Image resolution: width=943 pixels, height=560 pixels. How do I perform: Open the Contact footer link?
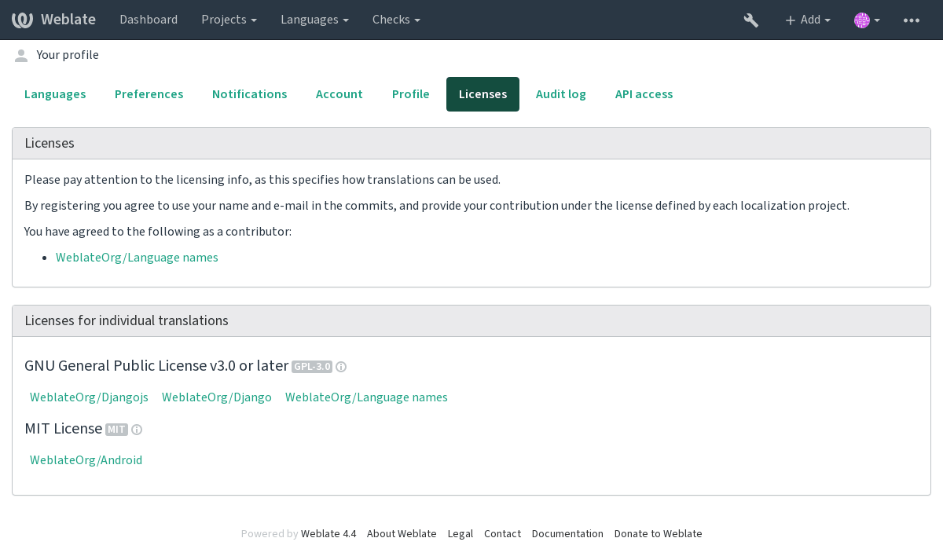click(502, 534)
